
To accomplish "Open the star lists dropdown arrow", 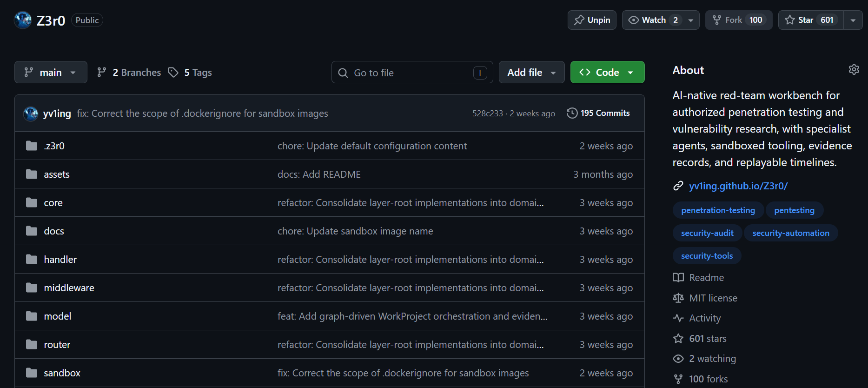I will point(853,20).
